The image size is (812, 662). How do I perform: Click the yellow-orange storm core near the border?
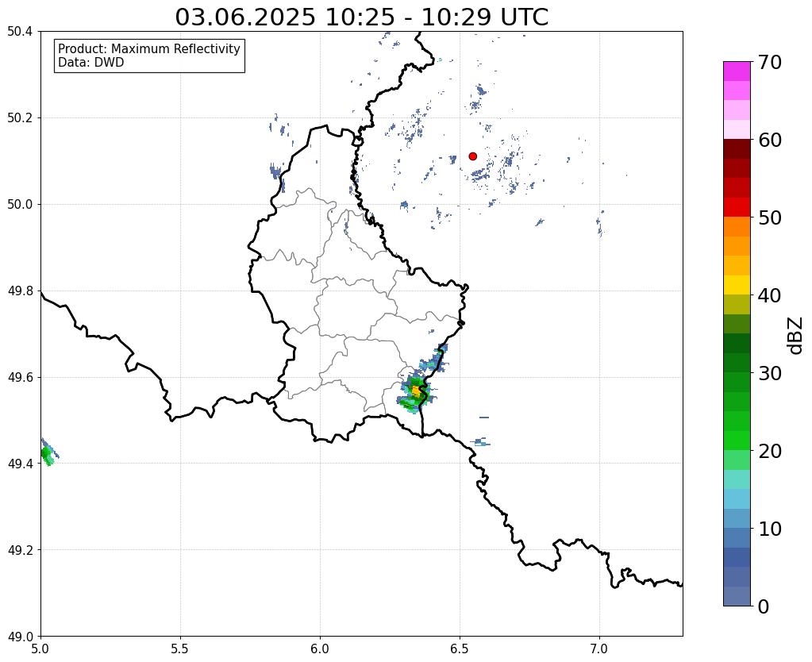tap(416, 390)
